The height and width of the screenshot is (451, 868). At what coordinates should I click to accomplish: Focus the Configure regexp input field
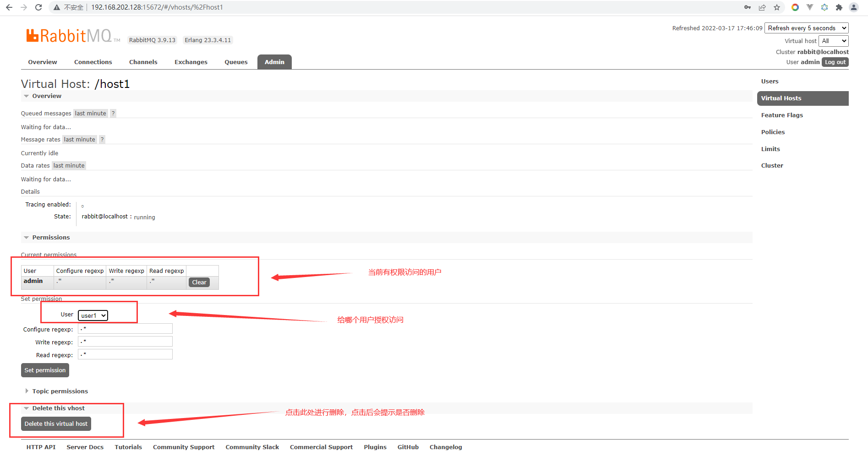pyautogui.click(x=125, y=329)
